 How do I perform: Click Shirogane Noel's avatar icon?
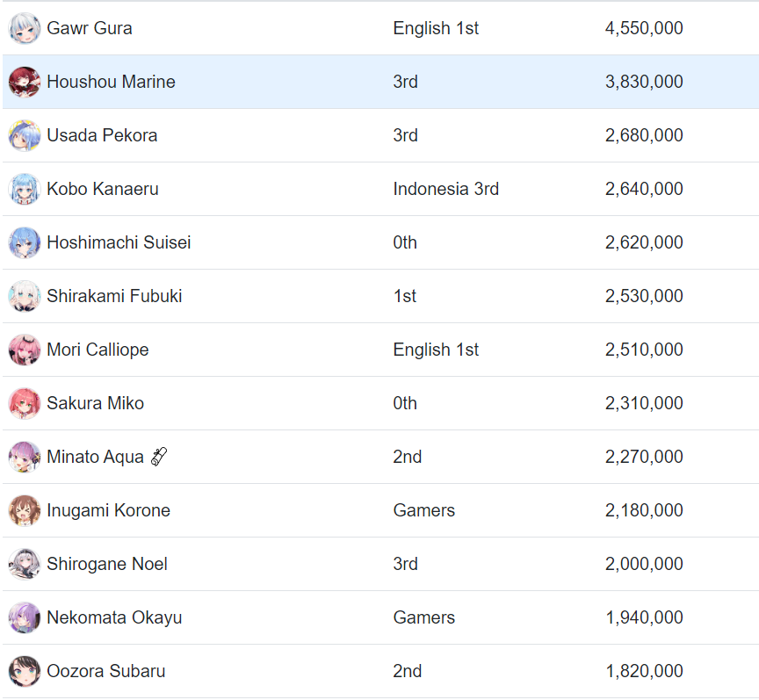[x=25, y=564]
